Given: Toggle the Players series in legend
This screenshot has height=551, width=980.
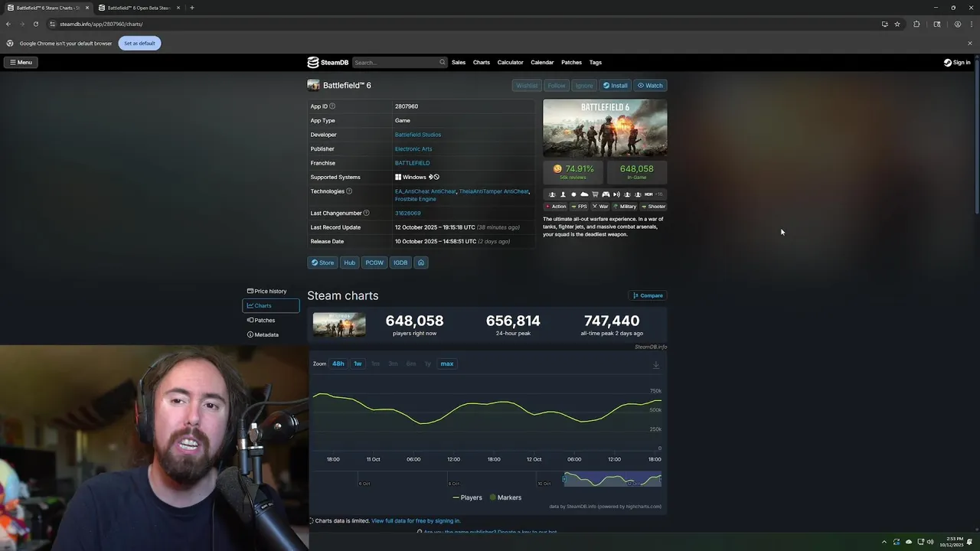Looking at the screenshot, I should [x=467, y=497].
